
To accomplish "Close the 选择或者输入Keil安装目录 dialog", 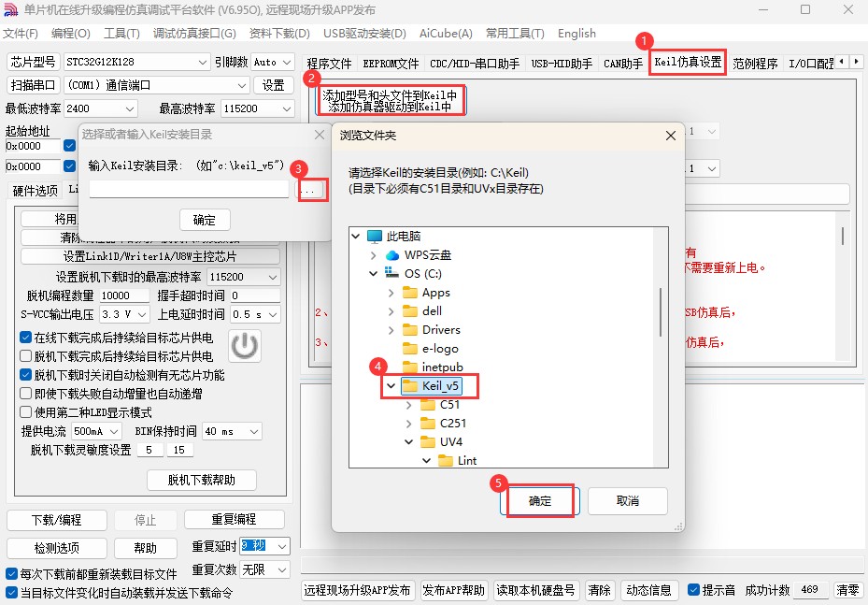I will point(320,135).
